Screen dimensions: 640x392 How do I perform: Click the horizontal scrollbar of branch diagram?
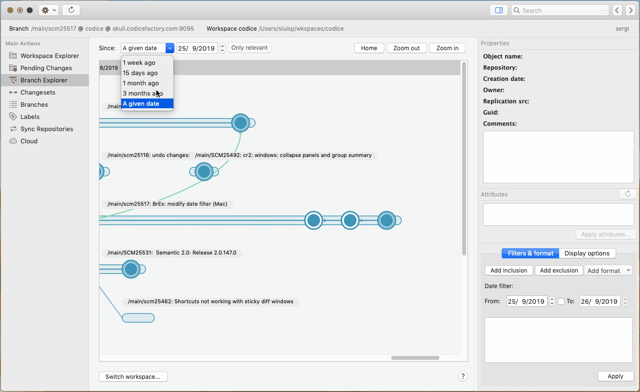[415, 358]
